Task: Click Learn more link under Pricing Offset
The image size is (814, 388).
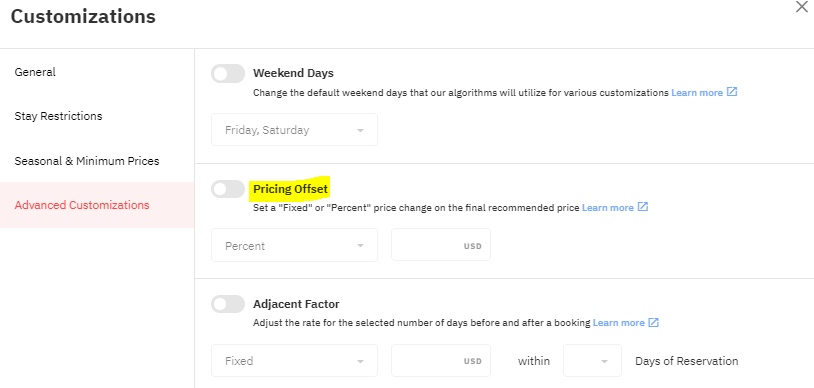Action: (607, 208)
